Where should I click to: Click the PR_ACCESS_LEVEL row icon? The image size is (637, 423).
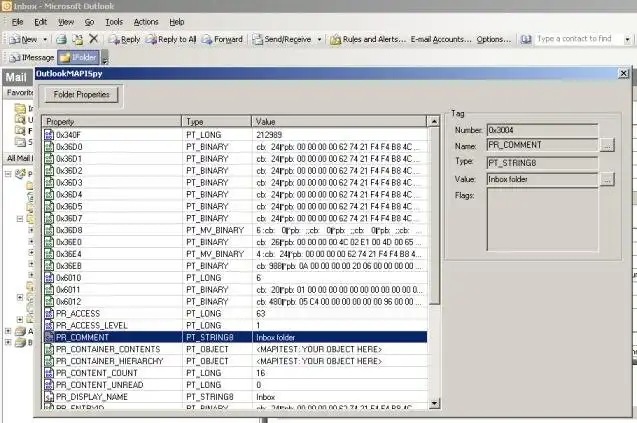point(49,325)
